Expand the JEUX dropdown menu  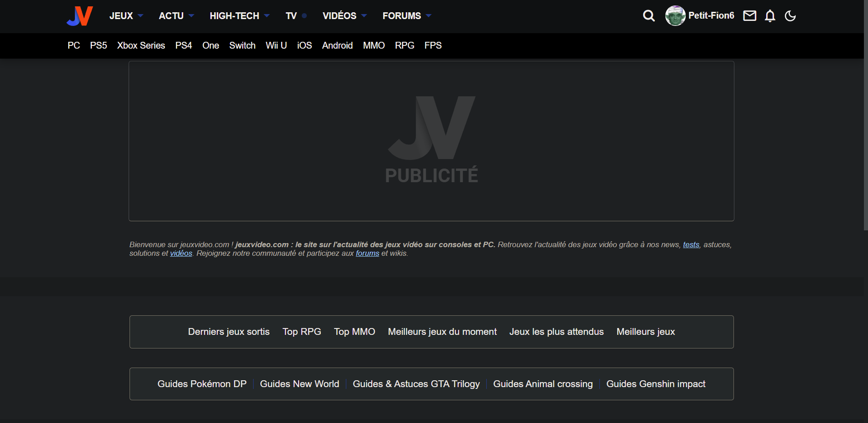(126, 16)
